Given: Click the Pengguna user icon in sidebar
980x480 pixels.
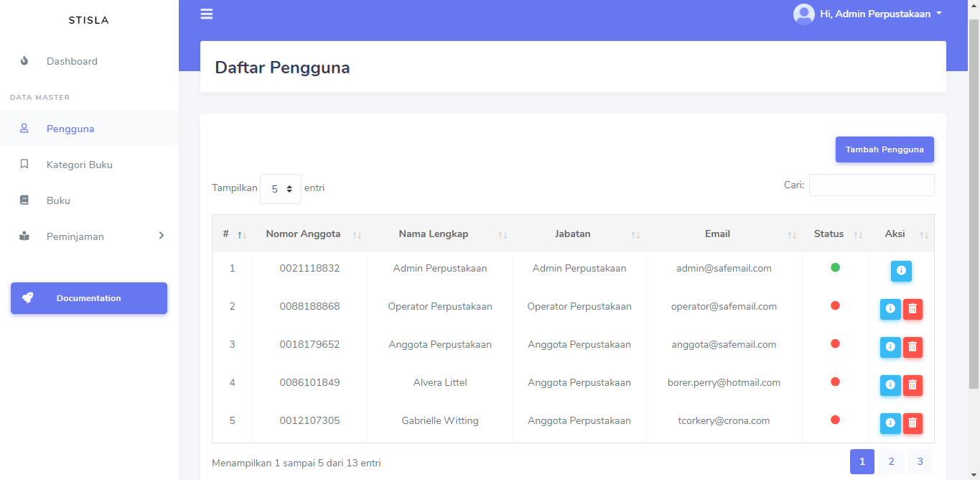Looking at the screenshot, I should (24, 128).
